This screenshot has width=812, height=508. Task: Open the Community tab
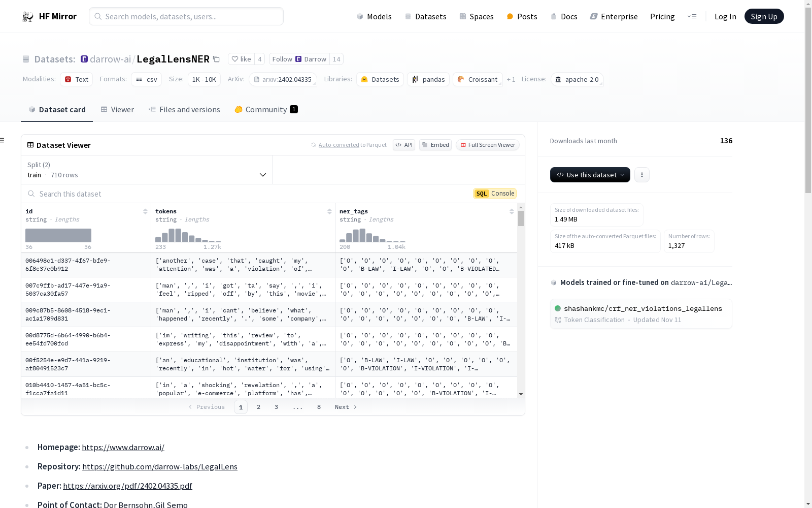pyautogui.click(x=266, y=110)
